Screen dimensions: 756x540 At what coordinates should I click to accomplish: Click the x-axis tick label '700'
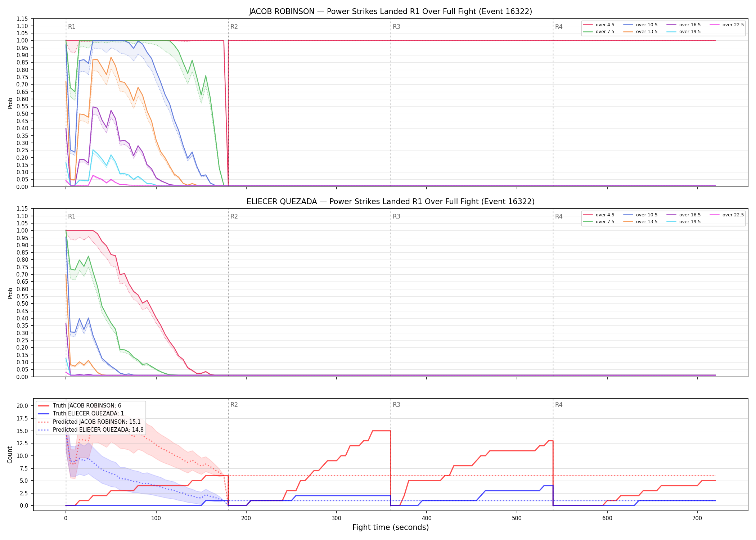697,518
